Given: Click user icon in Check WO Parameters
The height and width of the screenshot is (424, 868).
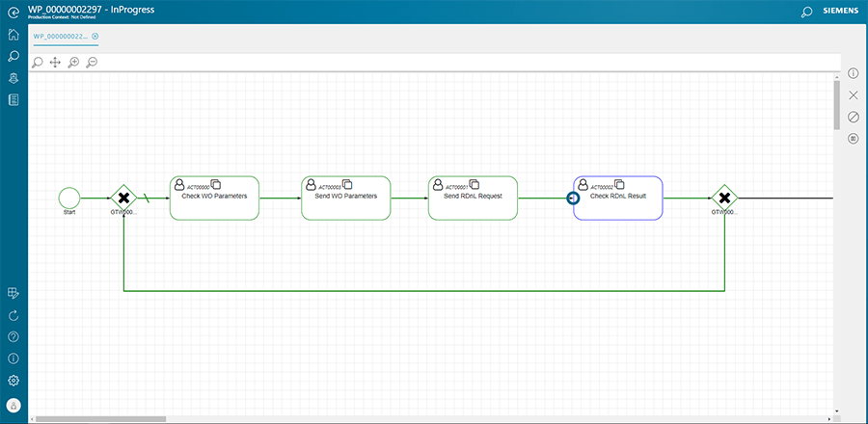Looking at the screenshot, I should click(179, 184).
